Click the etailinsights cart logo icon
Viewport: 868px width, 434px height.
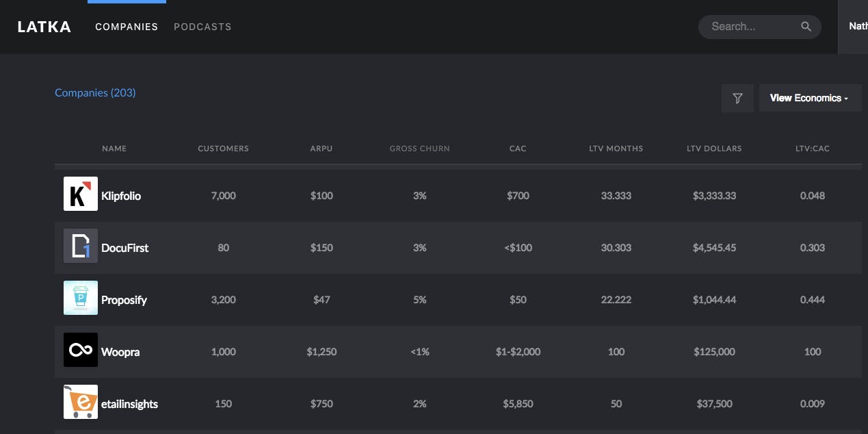[81, 402]
